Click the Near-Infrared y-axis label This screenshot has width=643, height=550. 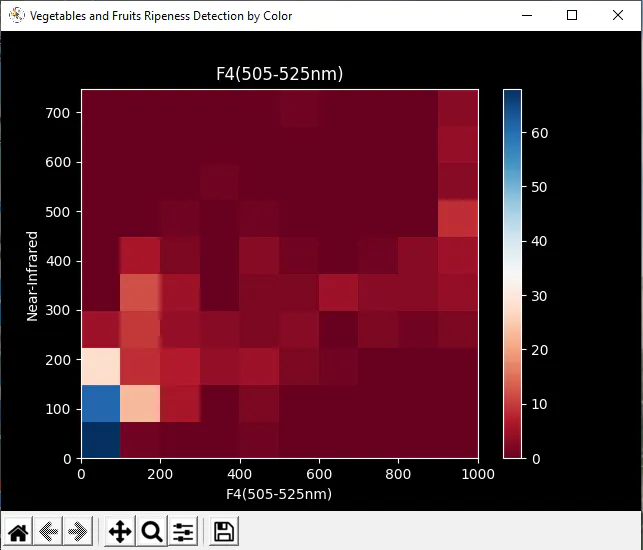pos(32,276)
